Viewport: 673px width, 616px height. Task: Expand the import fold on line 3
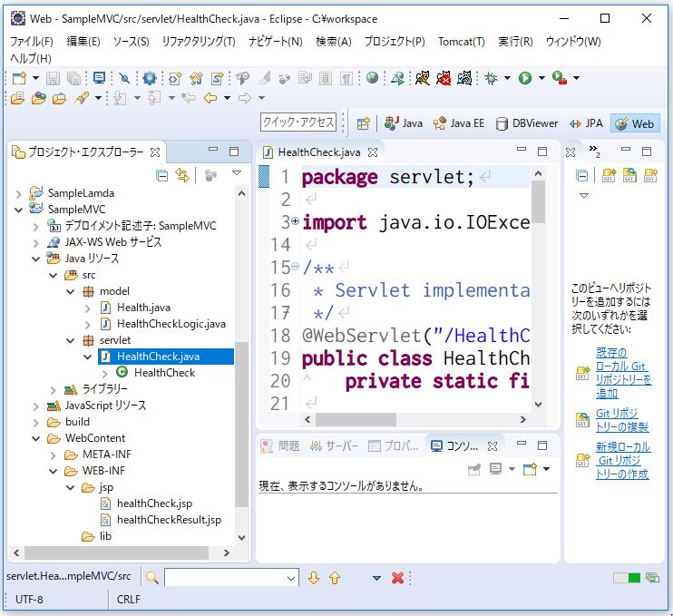296,221
